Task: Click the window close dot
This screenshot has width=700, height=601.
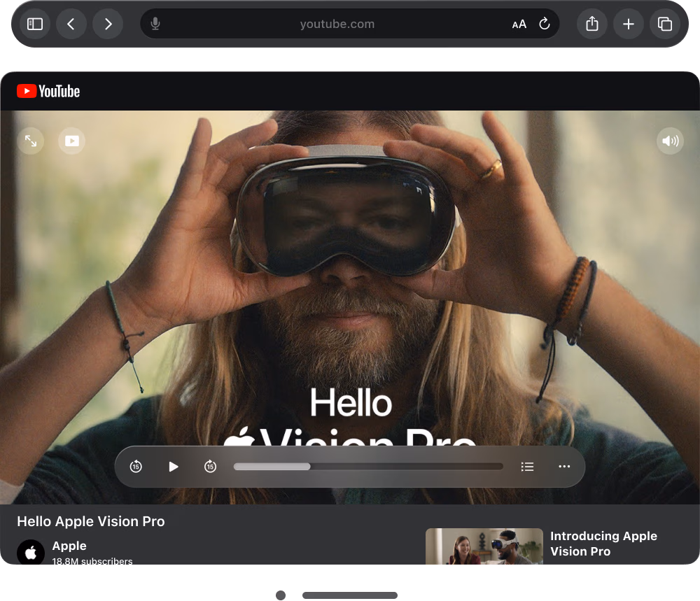Action: pos(281,595)
